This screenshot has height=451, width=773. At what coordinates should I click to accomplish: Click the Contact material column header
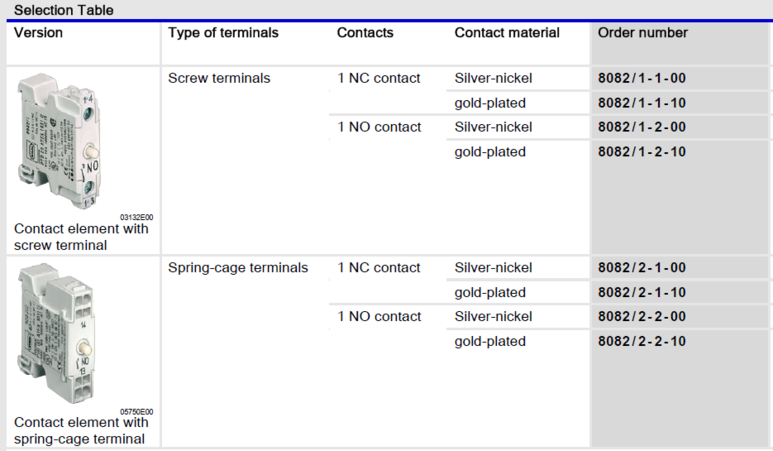tap(507, 33)
